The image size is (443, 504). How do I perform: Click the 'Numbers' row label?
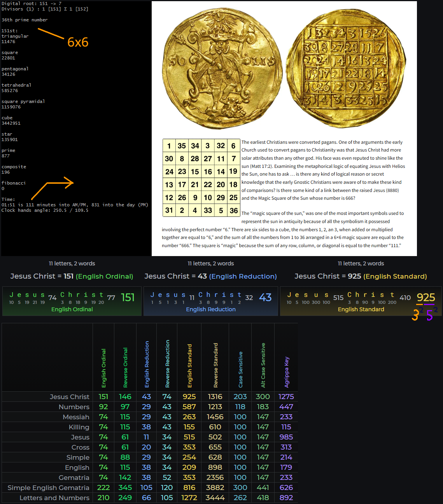coord(74,407)
